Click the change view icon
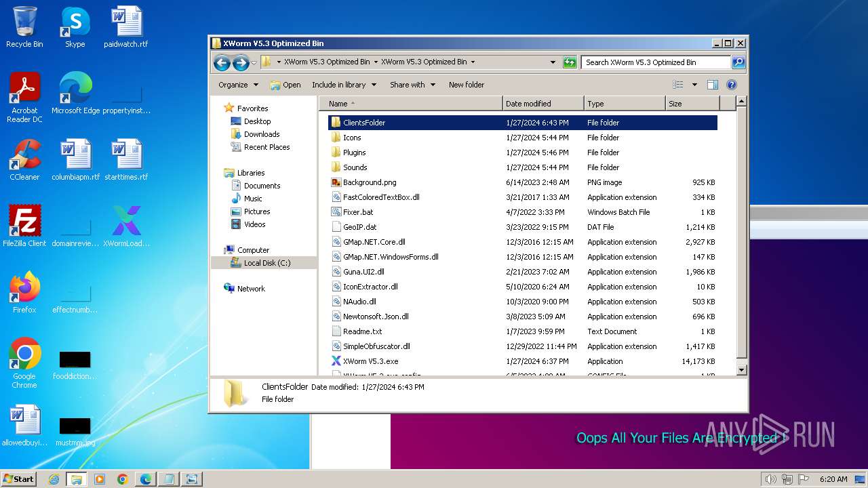This screenshot has width=868, height=488. (x=677, y=85)
